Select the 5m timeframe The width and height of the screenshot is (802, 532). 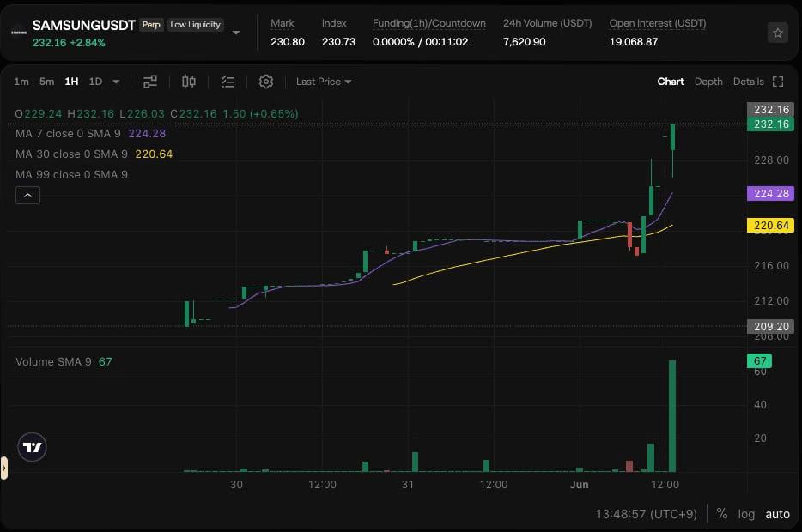(46, 82)
